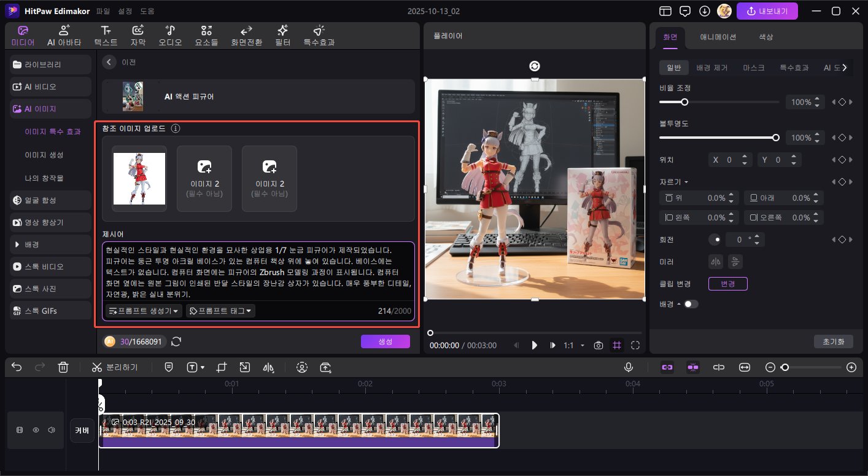Click the undo arrow icon
The height and width of the screenshot is (476, 868).
click(x=17, y=367)
